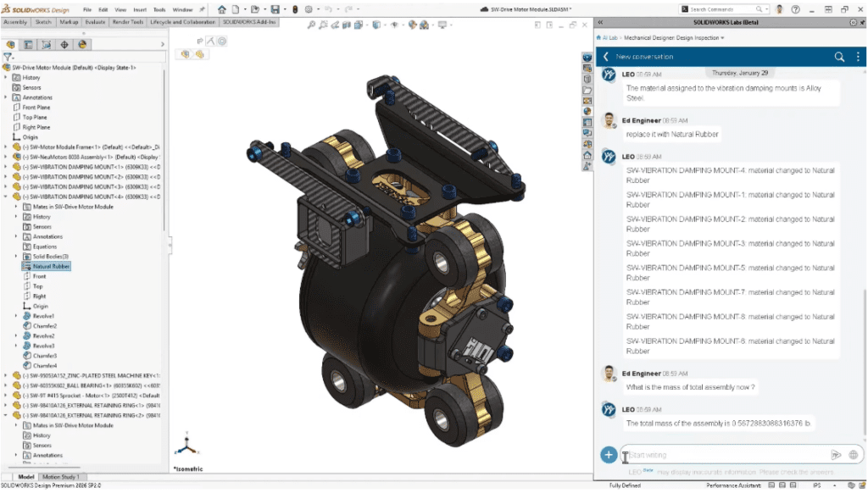
Task: Click the search magnifier in the AI chat panel
Action: pos(839,57)
